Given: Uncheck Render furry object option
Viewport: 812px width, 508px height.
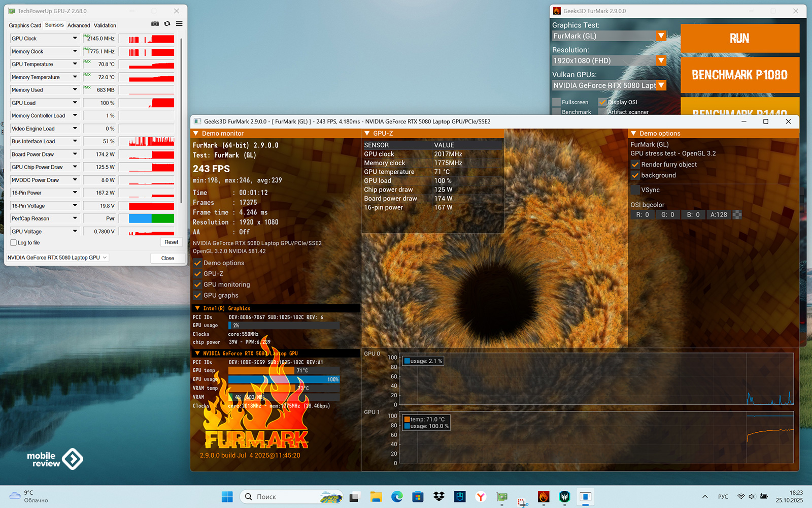Looking at the screenshot, I should point(635,165).
